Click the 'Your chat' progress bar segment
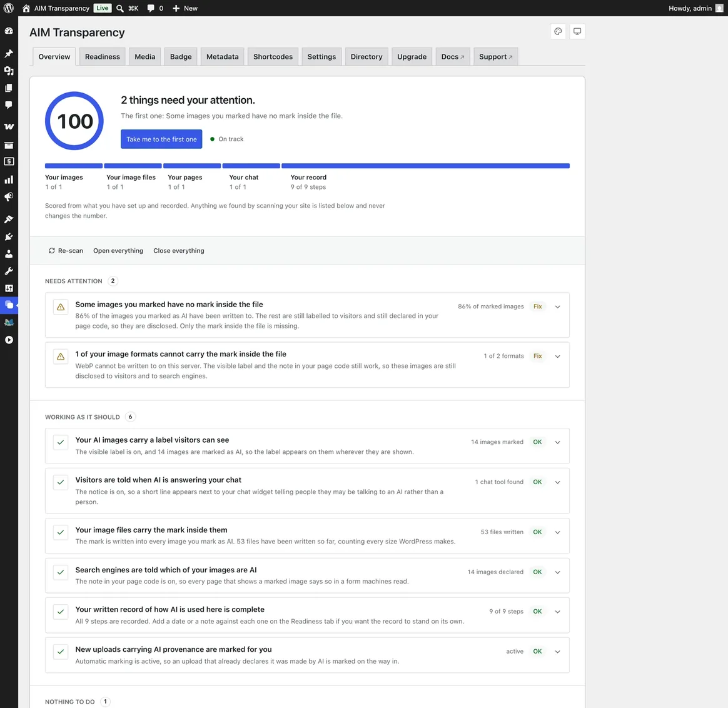 251,166
